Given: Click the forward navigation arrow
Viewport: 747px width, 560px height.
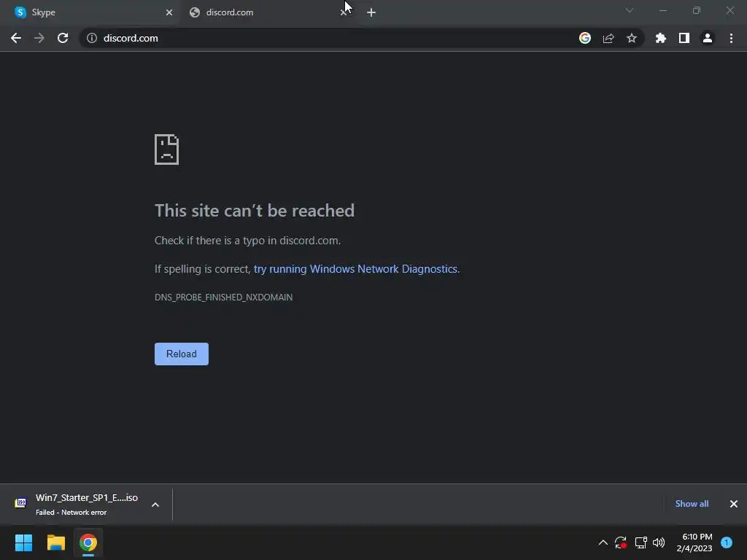Looking at the screenshot, I should (39, 38).
